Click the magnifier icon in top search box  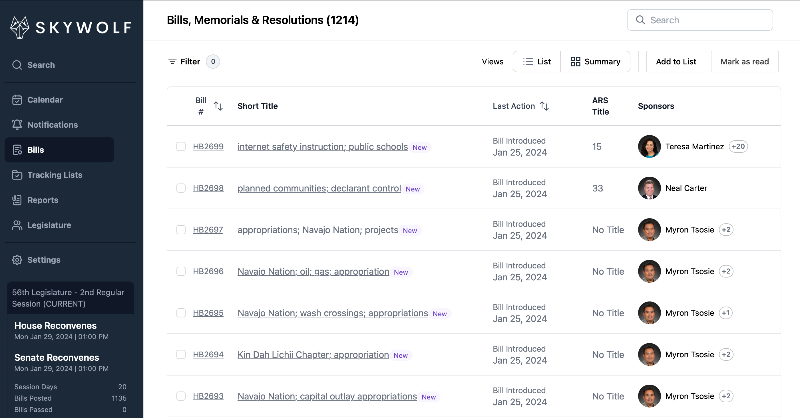coord(640,20)
